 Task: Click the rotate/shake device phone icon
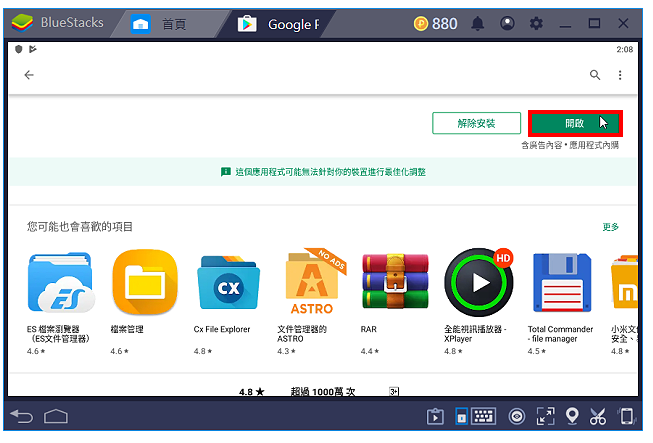coord(626,416)
